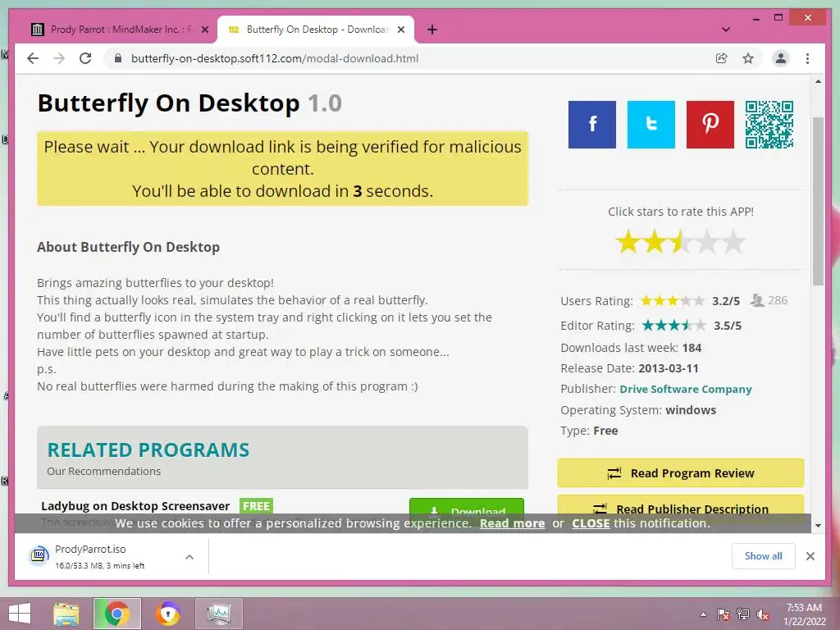
Task: Click the vertical scrollbar thumb
Action: click(x=818, y=201)
